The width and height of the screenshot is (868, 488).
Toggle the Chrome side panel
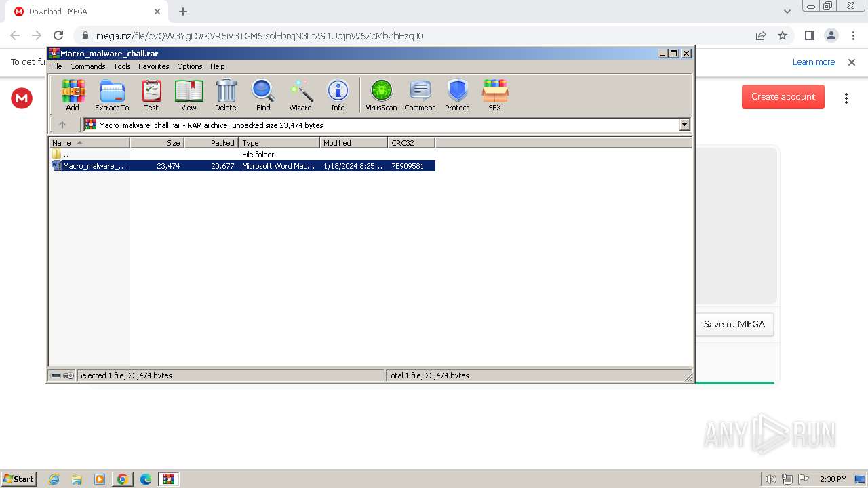pyautogui.click(x=809, y=36)
